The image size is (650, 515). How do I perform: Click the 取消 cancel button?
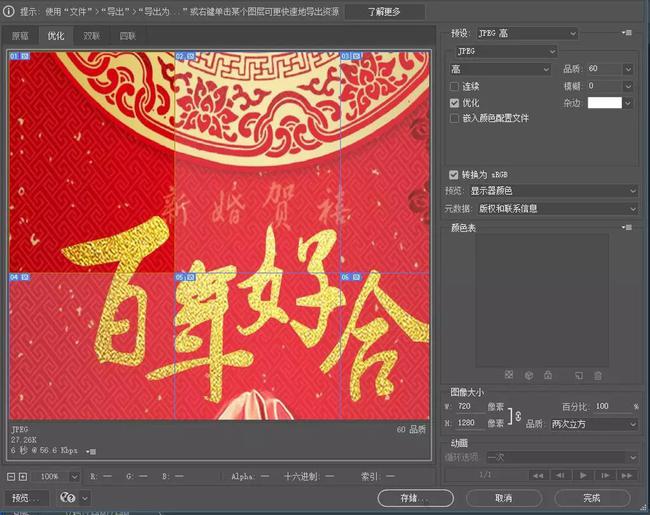pyautogui.click(x=504, y=498)
